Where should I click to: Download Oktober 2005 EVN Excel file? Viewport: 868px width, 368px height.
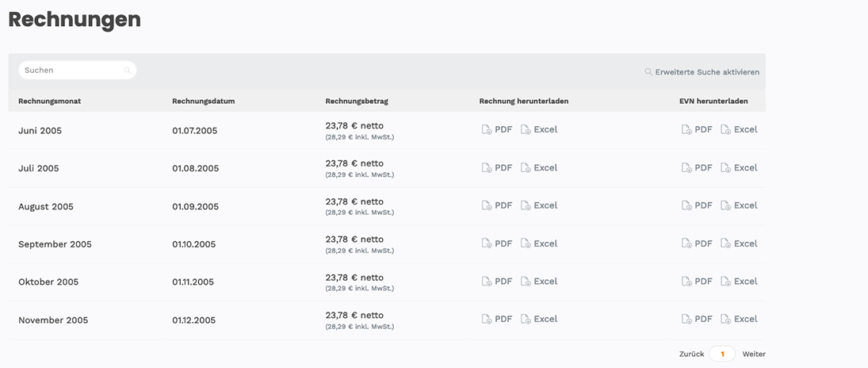(x=739, y=282)
